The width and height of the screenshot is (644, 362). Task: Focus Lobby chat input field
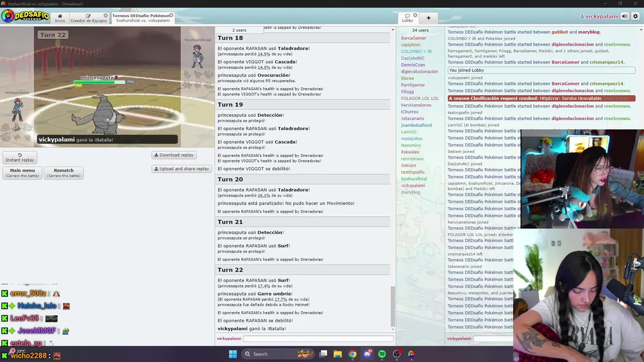494,338
